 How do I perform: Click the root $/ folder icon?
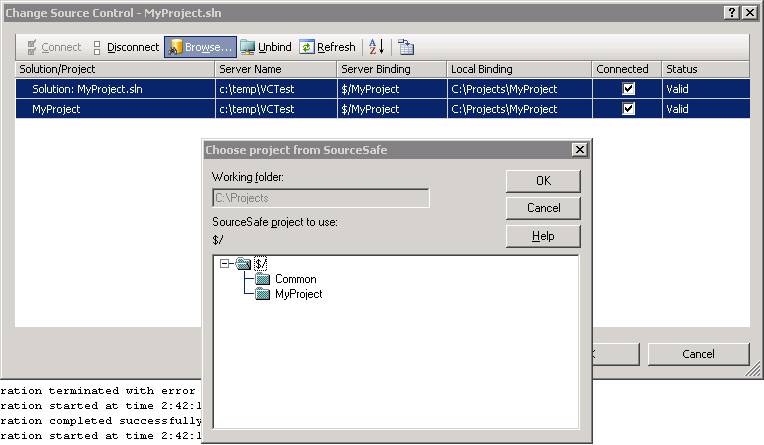tap(243, 264)
